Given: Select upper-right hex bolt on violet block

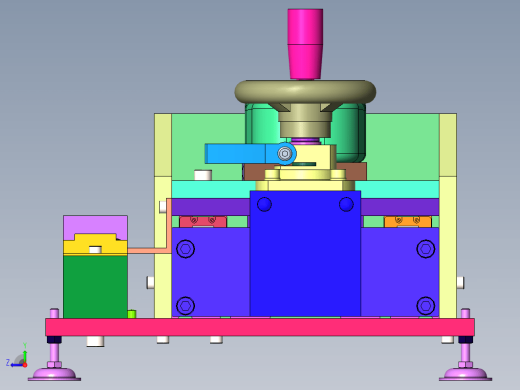Looking at the screenshot, I should coord(426,249).
